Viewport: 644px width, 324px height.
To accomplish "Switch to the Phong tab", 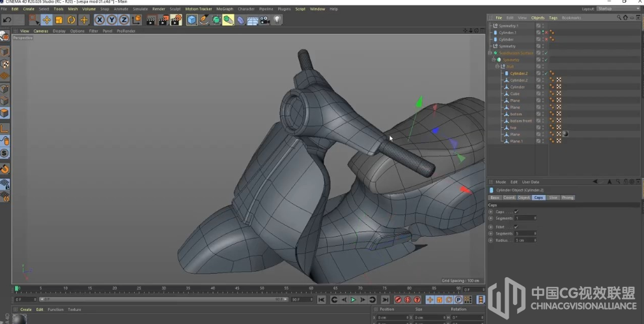I will 567,198.
